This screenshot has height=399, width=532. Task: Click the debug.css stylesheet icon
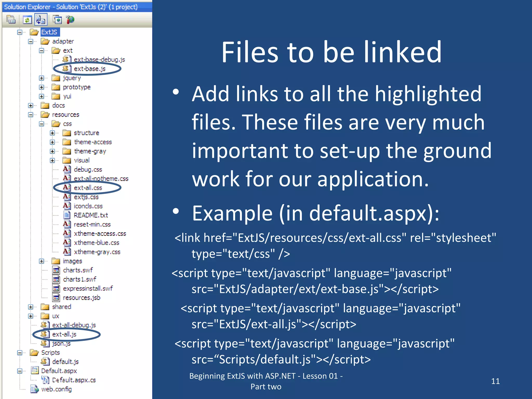[67, 169]
